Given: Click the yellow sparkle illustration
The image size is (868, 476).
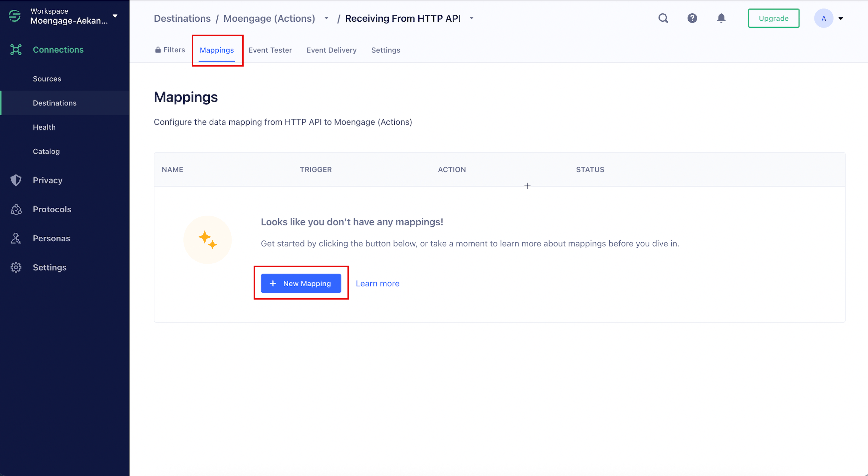Looking at the screenshot, I should point(208,240).
